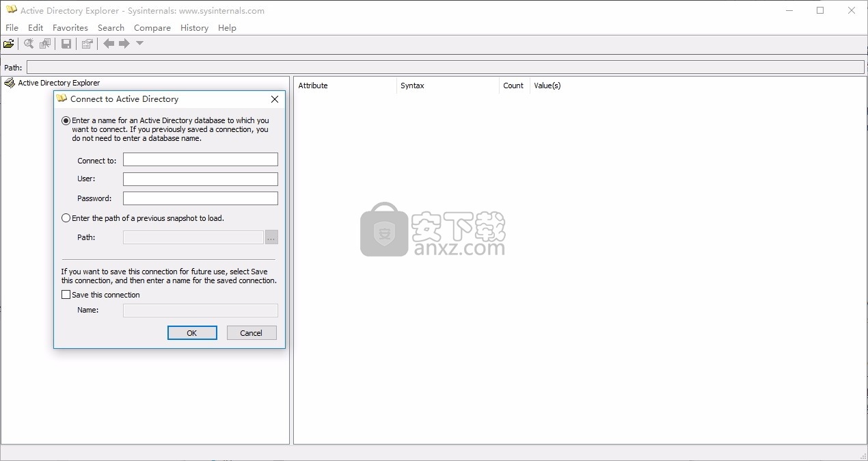The height and width of the screenshot is (461, 868).
Task: Select the previous snapshot path radio button
Action: coord(66,218)
